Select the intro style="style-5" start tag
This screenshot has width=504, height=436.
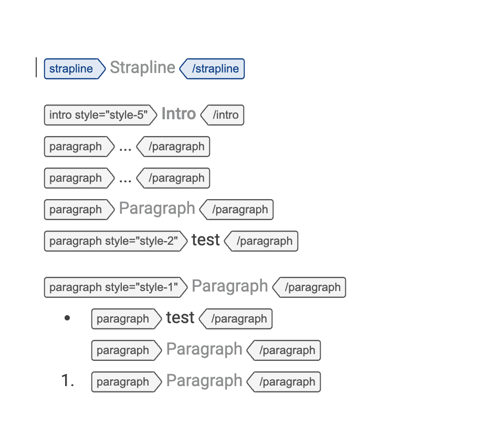coord(97,115)
